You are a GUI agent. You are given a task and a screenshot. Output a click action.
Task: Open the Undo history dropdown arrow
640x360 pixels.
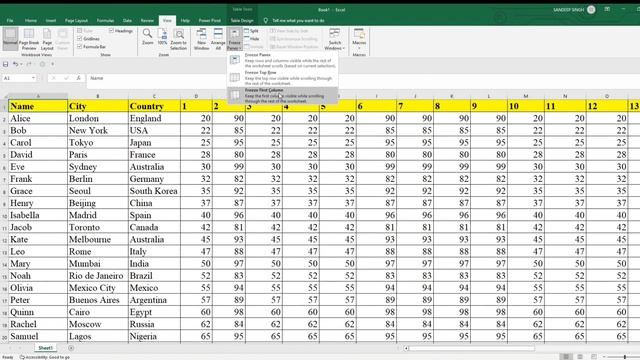(21, 64)
